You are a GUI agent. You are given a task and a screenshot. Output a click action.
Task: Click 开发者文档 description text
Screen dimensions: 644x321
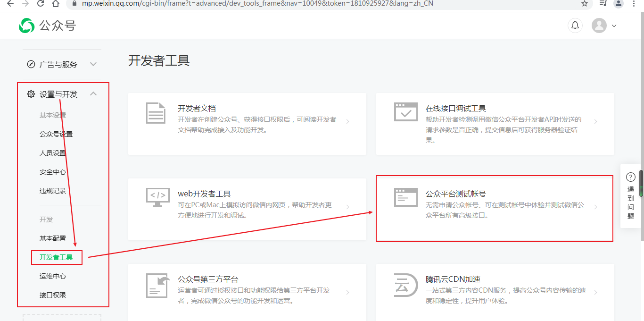257,125
